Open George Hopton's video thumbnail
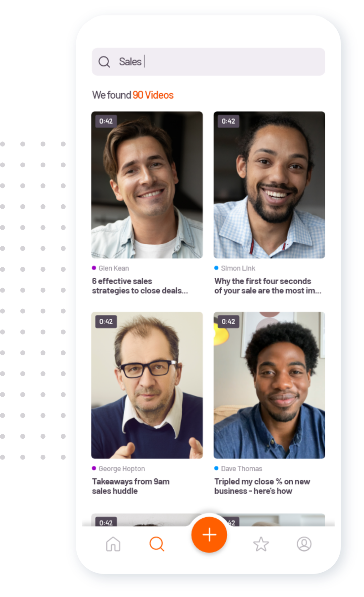Viewport: 364px width, 597px height. (x=147, y=385)
